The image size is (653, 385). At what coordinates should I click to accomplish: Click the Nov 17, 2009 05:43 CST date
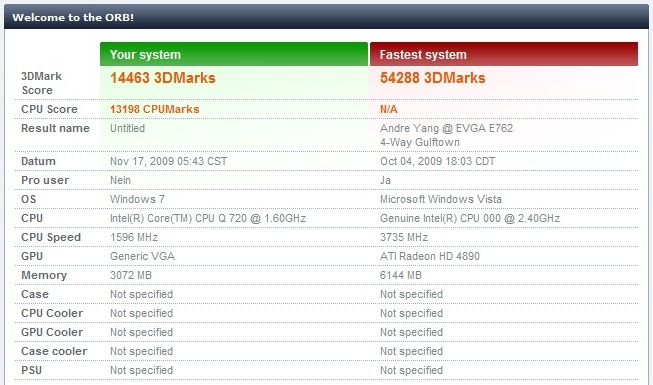169,161
